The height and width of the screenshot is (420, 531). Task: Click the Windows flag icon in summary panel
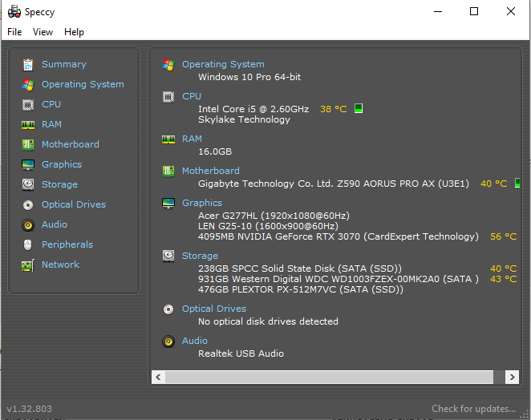tap(168, 65)
